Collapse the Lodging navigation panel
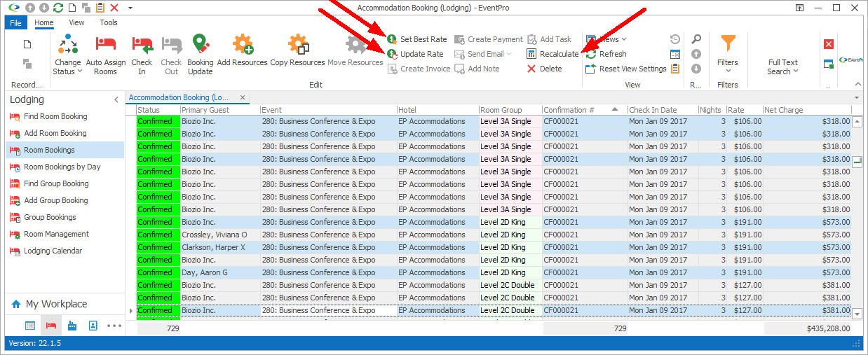Screen dimensions: 868x355 pyautogui.click(x=116, y=100)
